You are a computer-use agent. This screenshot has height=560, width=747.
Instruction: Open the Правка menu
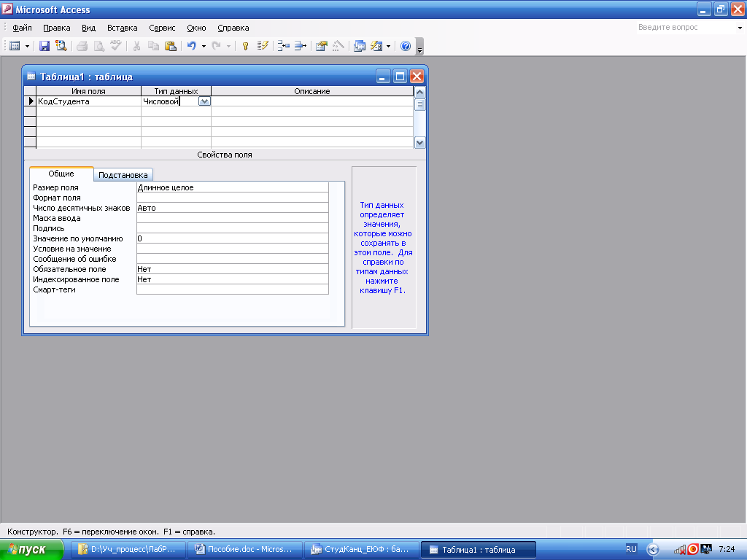[x=57, y=28]
